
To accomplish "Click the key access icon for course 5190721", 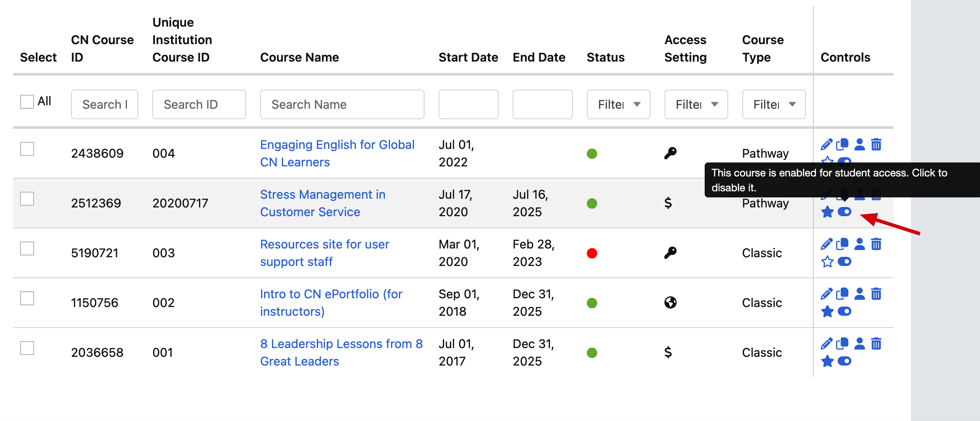I will (x=670, y=253).
